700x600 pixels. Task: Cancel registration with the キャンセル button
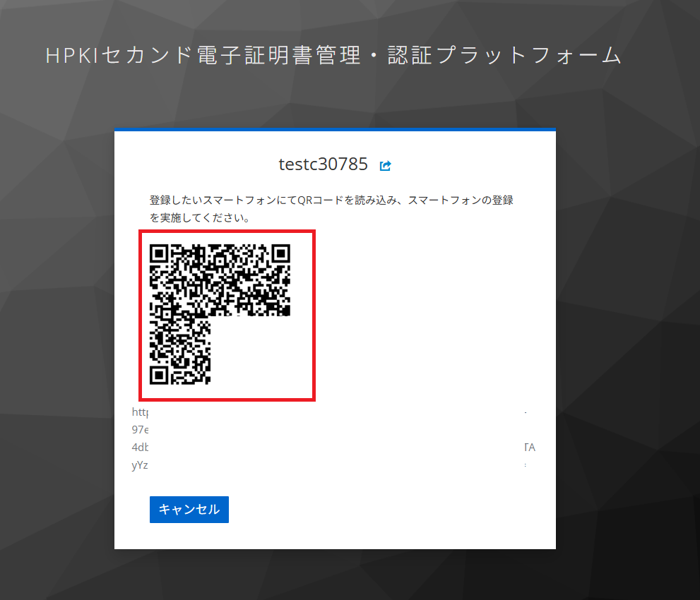coord(189,510)
